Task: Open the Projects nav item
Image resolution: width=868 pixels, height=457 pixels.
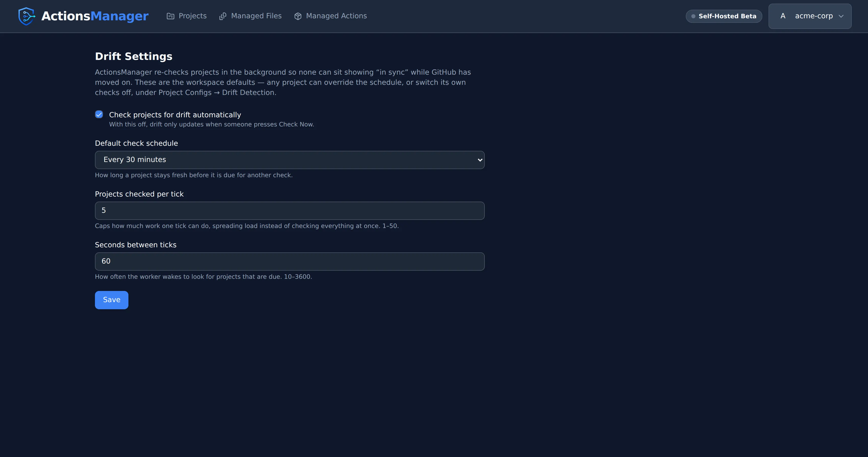Action: [187, 16]
